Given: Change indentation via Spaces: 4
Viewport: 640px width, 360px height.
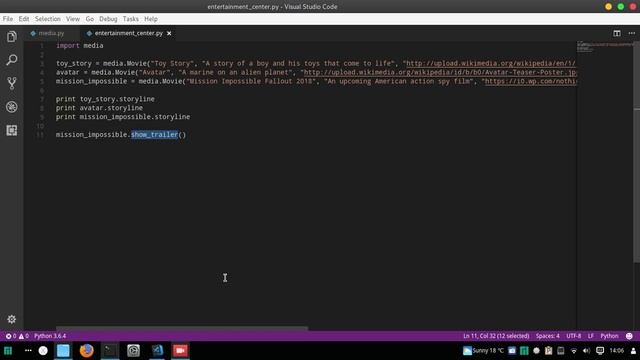Looking at the screenshot, I should tap(547, 336).
